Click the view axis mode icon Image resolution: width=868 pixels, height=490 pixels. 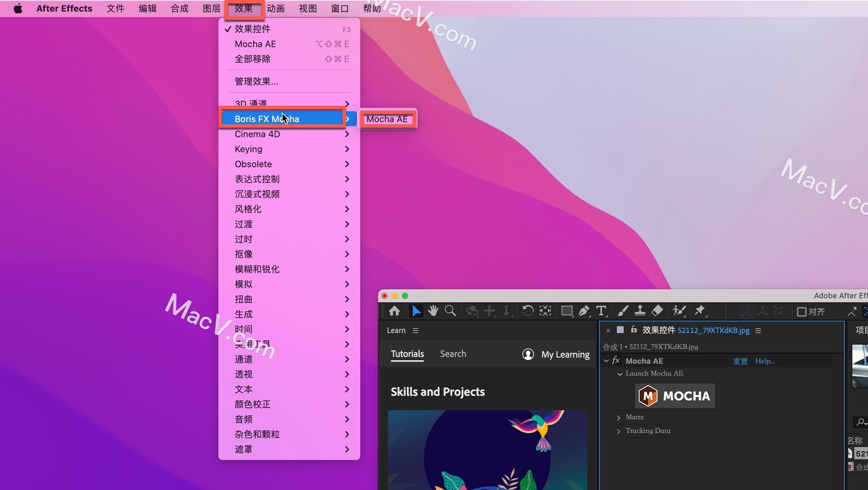[778, 311]
